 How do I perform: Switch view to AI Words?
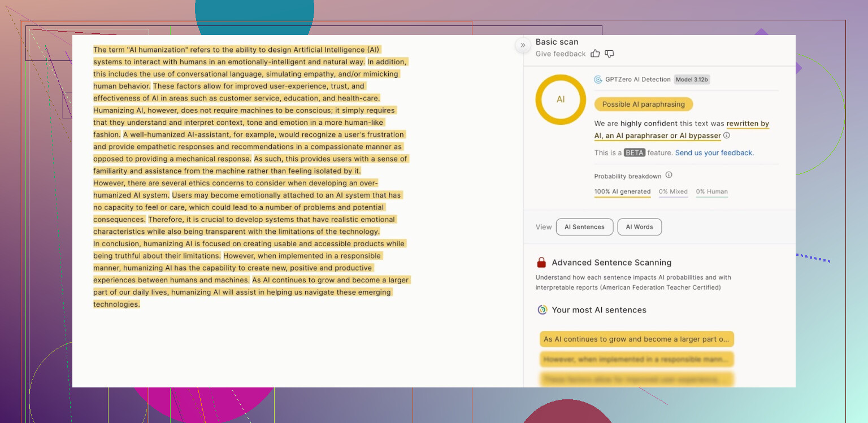[639, 227]
